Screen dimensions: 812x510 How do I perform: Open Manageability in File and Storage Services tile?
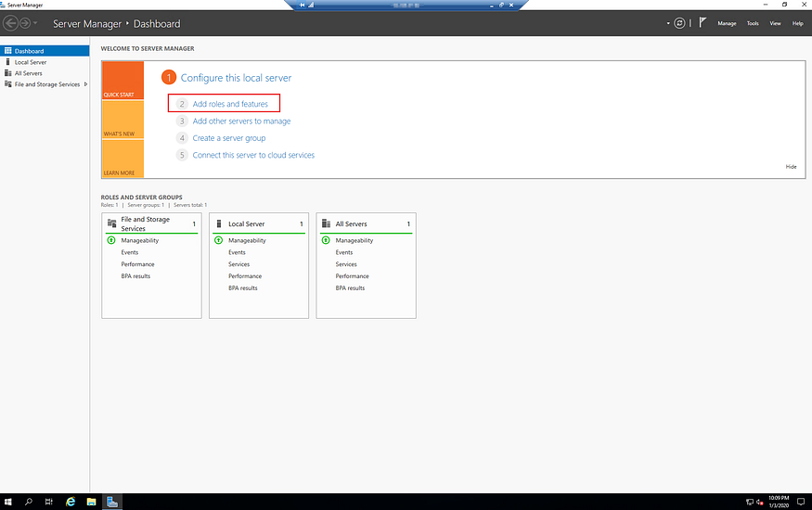140,240
